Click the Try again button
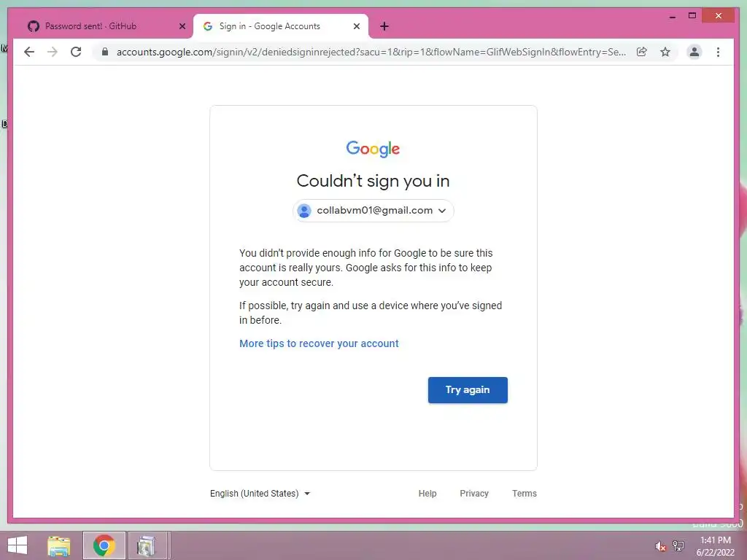Image resolution: width=747 pixels, height=560 pixels. [468, 390]
